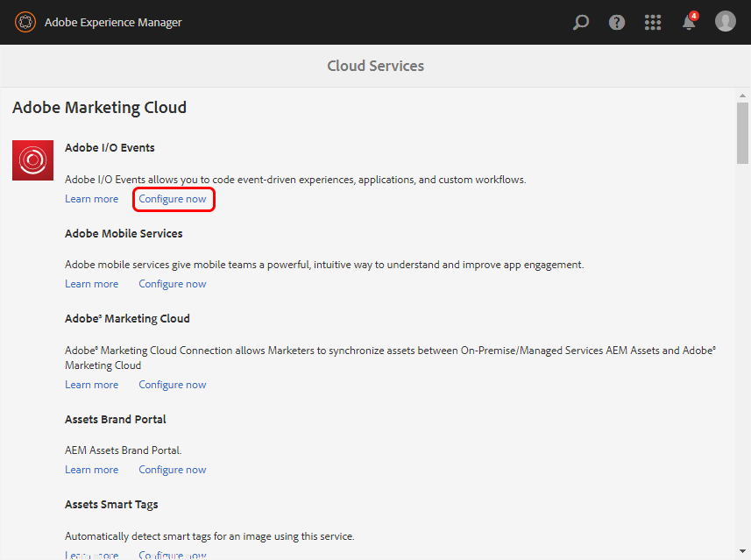This screenshot has width=751, height=560.
Task: Click Configure now for Adobe I/O Events
Action: click(173, 199)
